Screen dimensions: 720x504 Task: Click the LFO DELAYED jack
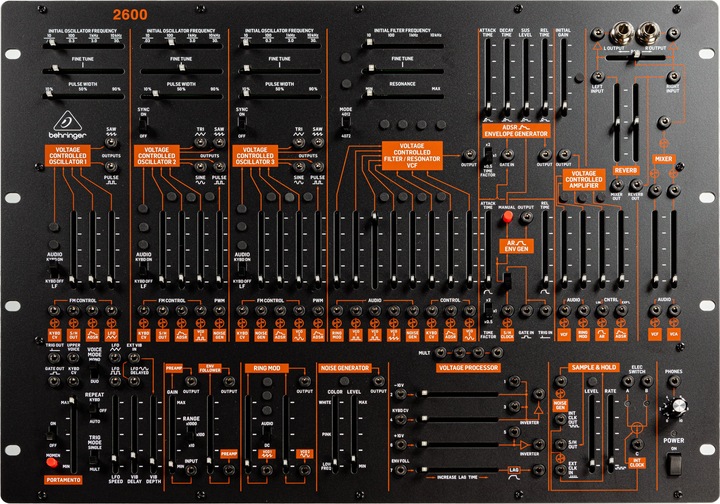tap(134, 381)
